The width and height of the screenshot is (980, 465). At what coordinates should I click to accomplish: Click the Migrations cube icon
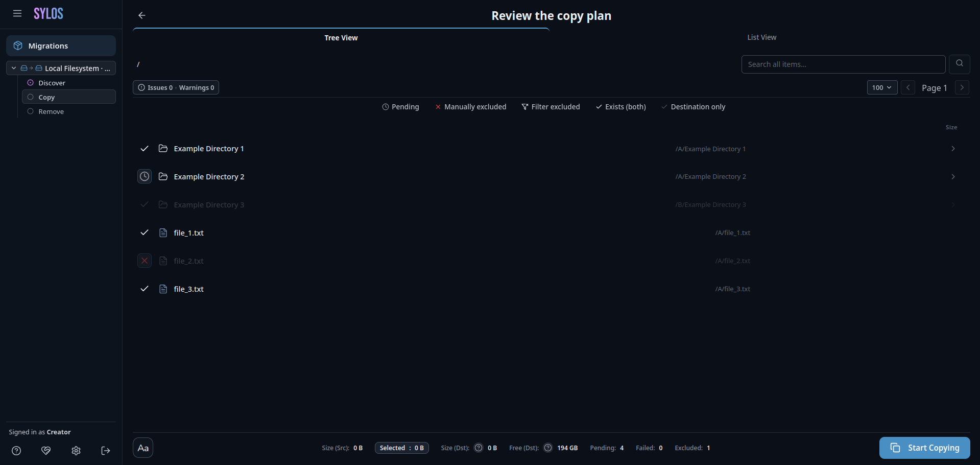[x=18, y=45]
